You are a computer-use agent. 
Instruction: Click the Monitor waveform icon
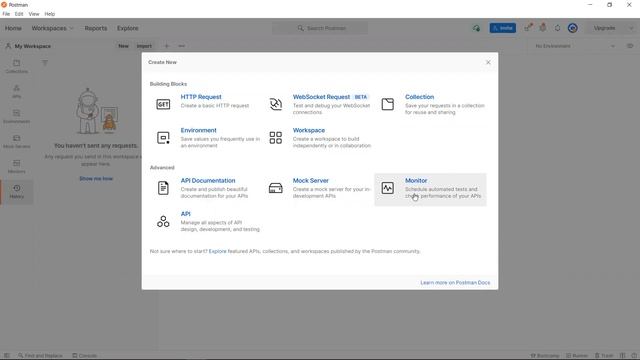[x=388, y=188]
